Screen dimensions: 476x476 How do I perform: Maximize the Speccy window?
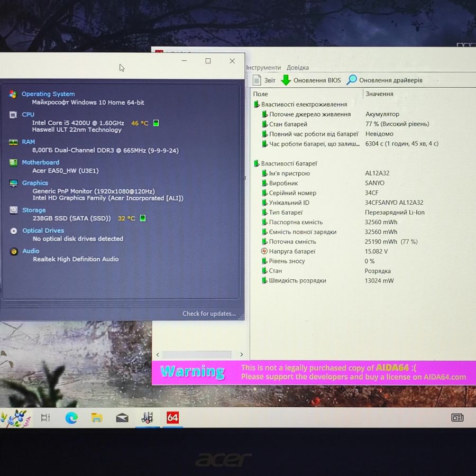pyautogui.click(x=208, y=61)
